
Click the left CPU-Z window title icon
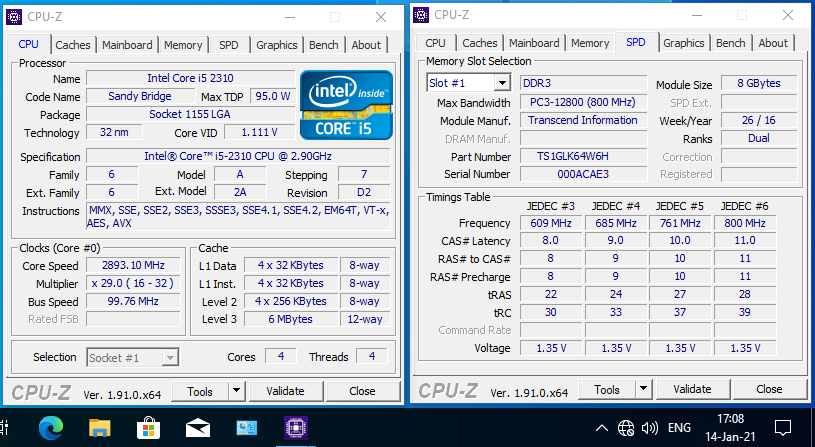click(14, 17)
